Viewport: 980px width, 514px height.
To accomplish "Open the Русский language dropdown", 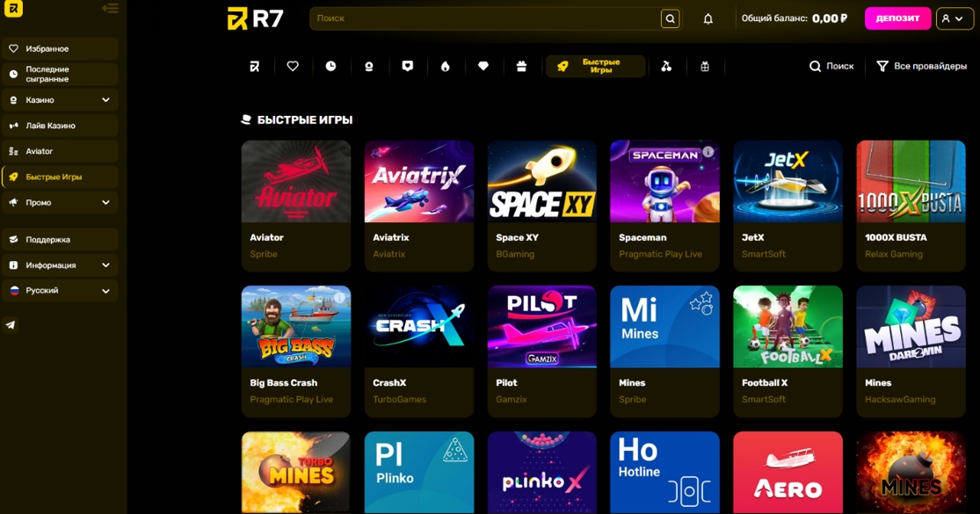I will pos(60,291).
